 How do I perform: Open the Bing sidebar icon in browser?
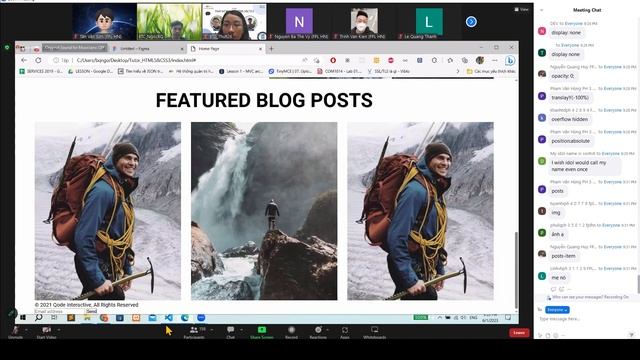510,60
